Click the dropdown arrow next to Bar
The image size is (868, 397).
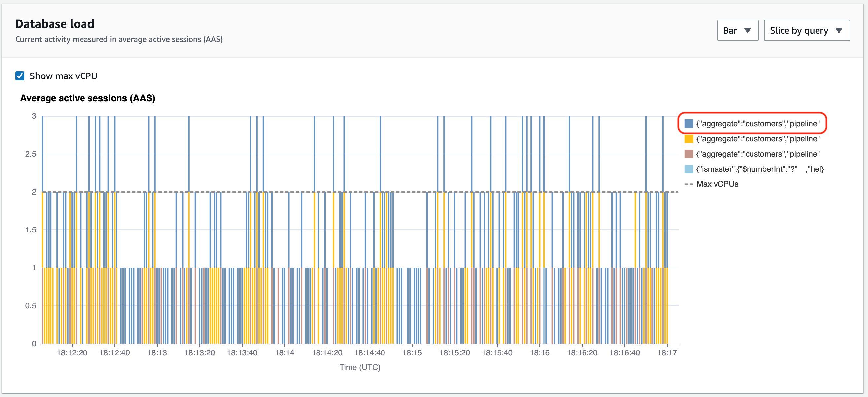coord(747,31)
